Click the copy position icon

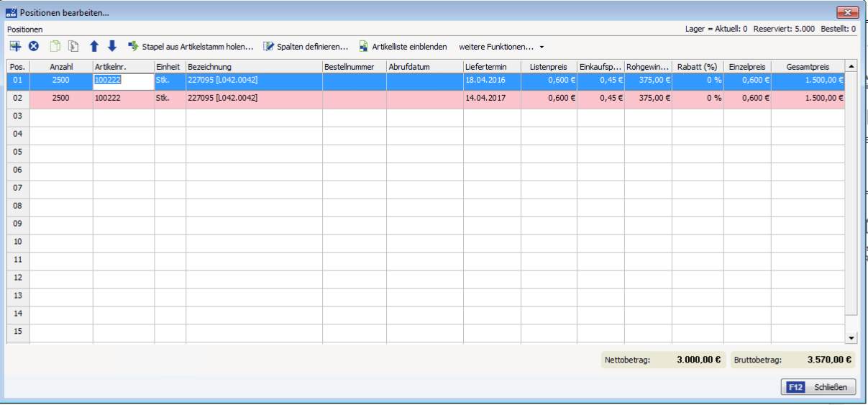pyautogui.click(x=55, y=46)
